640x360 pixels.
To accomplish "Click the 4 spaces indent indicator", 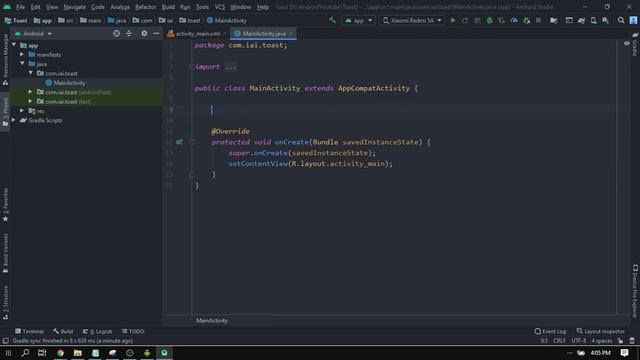I will 602,341.
